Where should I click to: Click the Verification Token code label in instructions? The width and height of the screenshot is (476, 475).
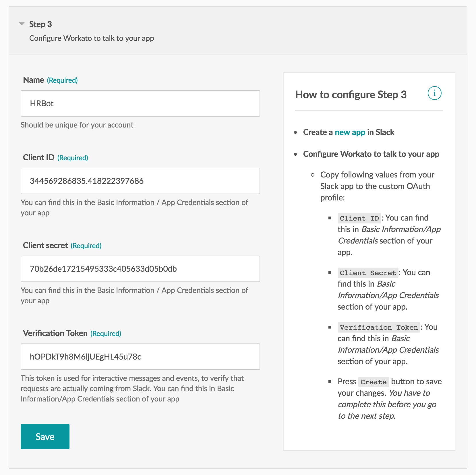coord(378,327)
